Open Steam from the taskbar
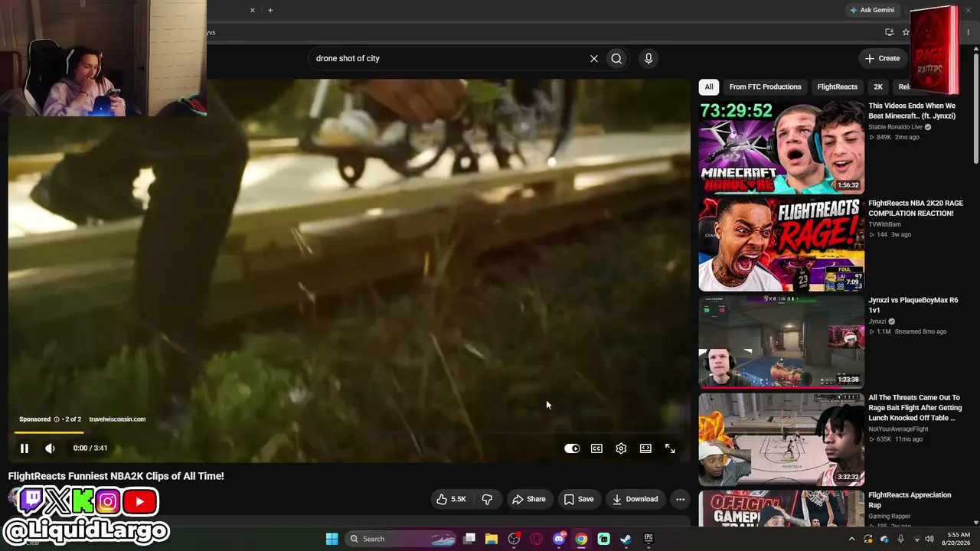 pos(626,539)
